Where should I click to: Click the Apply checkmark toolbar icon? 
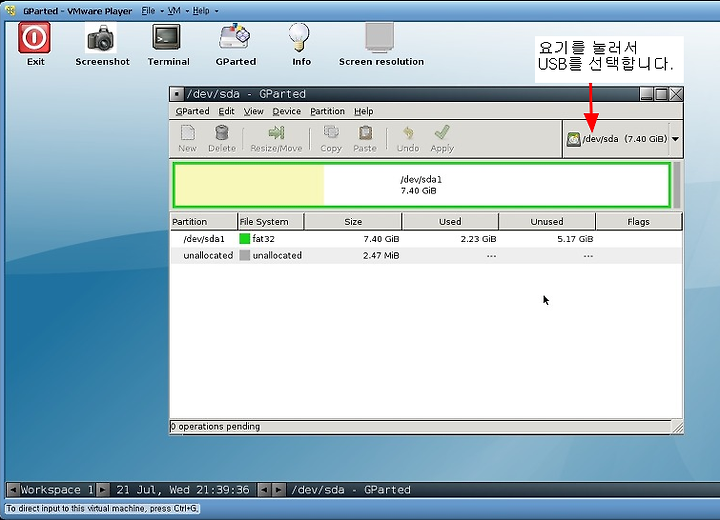click(x=442, y=139)
